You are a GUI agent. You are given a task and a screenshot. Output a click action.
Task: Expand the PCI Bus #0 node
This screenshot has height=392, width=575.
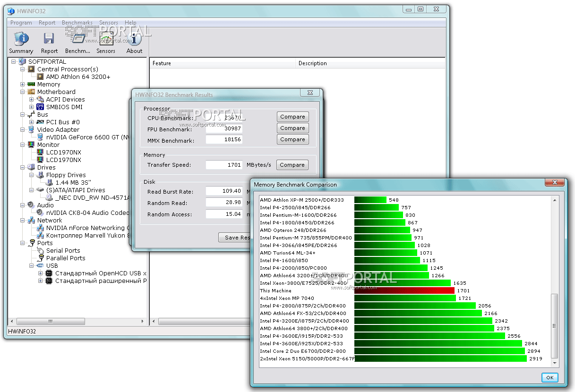[32, 122]
